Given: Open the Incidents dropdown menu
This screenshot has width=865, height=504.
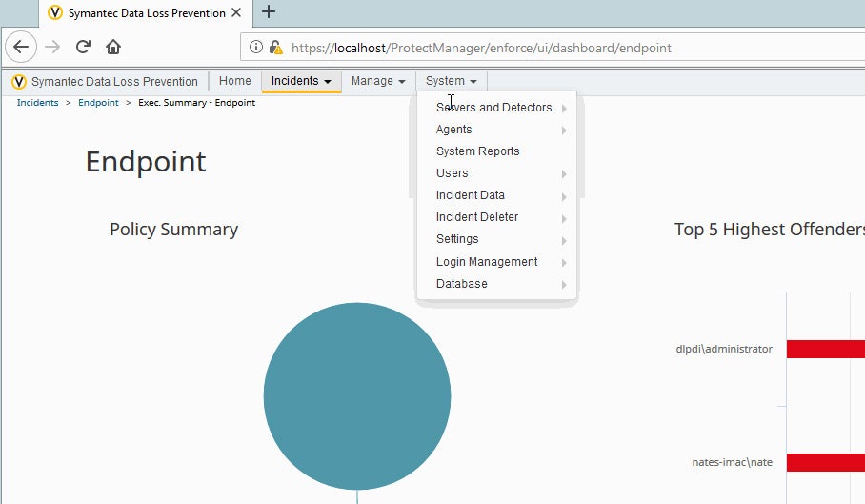Looking at the screenshot, I should (x=301, y=81).
